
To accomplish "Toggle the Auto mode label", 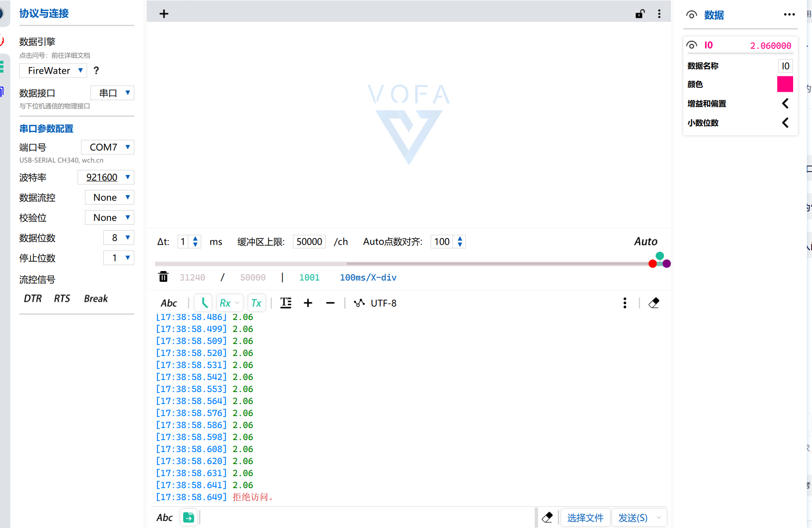I will (646, 241).
